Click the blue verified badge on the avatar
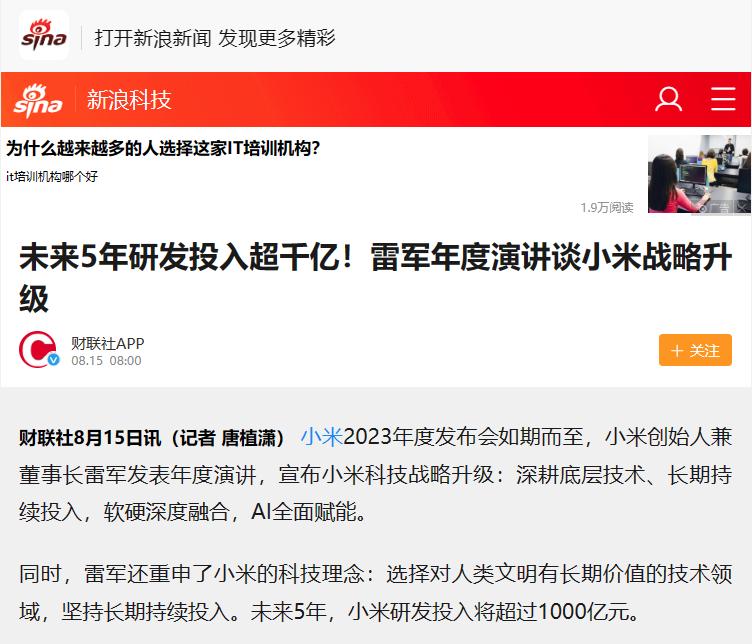752x644 pixels. (54, 360)
